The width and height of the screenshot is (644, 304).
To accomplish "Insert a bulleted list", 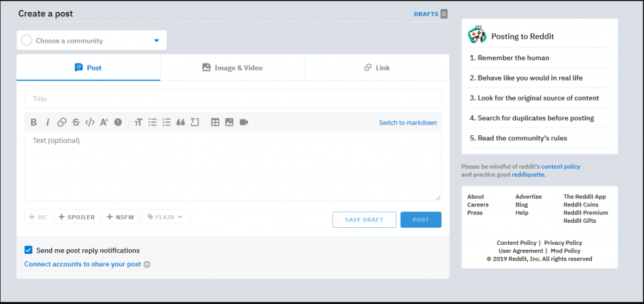I will 152,122.
